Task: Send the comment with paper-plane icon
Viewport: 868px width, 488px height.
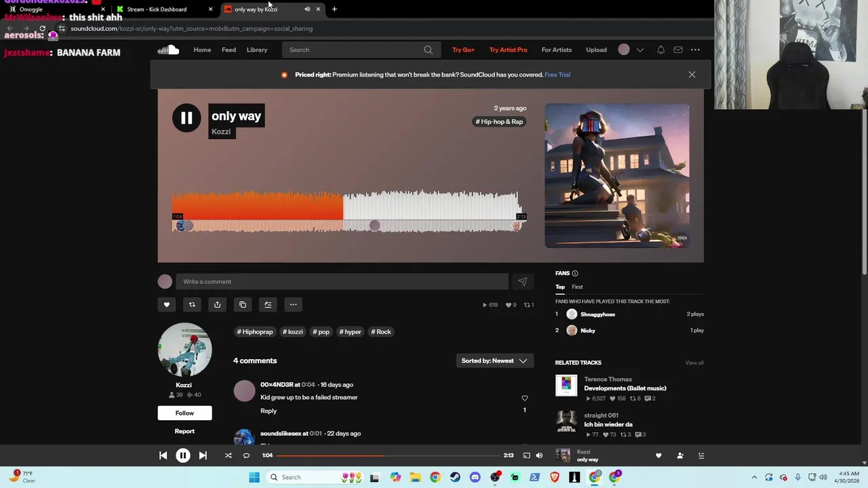Action: pyautogui.click(x=523, y=281)
